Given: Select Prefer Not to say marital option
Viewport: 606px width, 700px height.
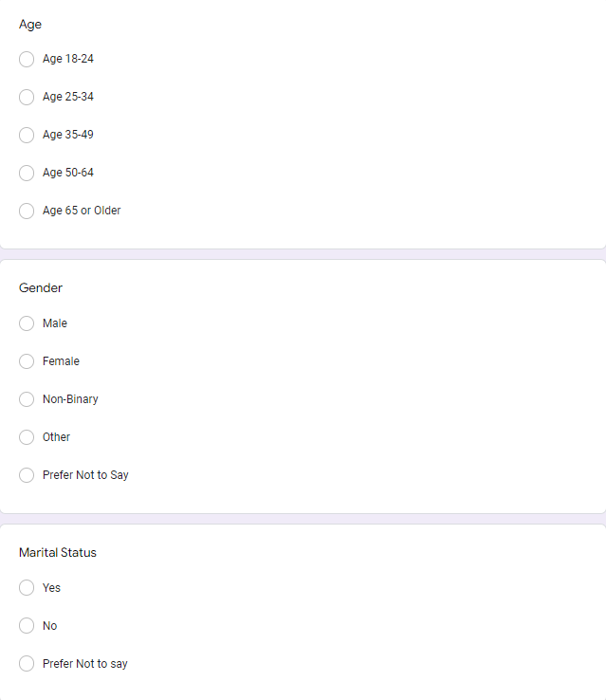Looking at the screenshot, I should tap(27, 663).
